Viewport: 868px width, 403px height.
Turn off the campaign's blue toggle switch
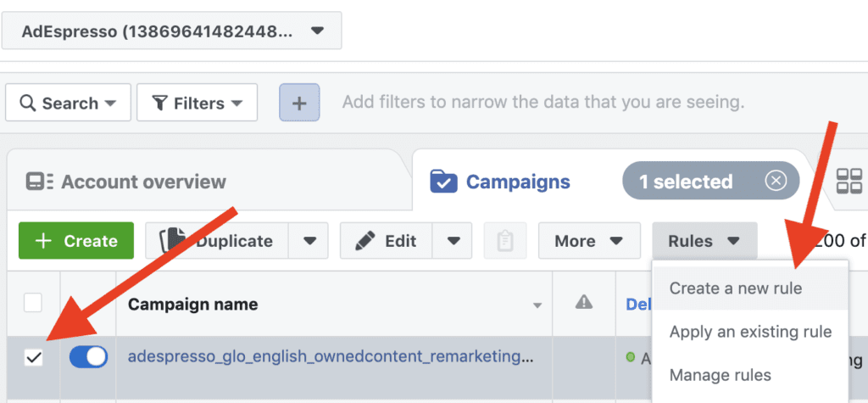point(88,357)
